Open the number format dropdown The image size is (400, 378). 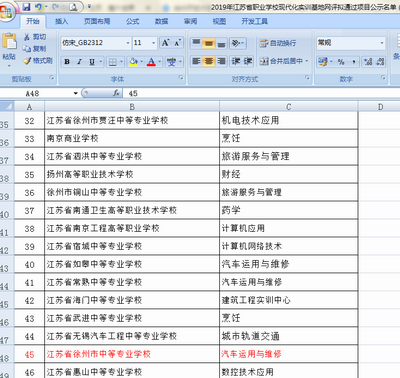382,43
